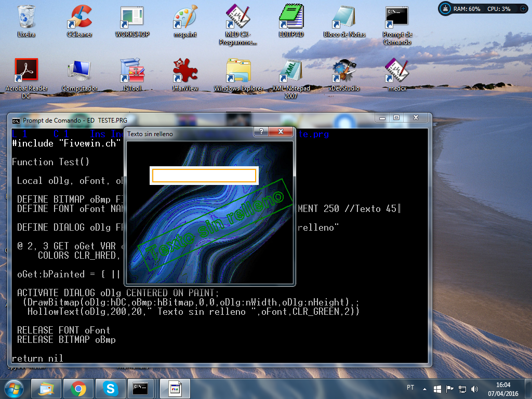532x399 pixels.
Task: Launch the ISTool desktop shortcut
Action: point(132,71)
